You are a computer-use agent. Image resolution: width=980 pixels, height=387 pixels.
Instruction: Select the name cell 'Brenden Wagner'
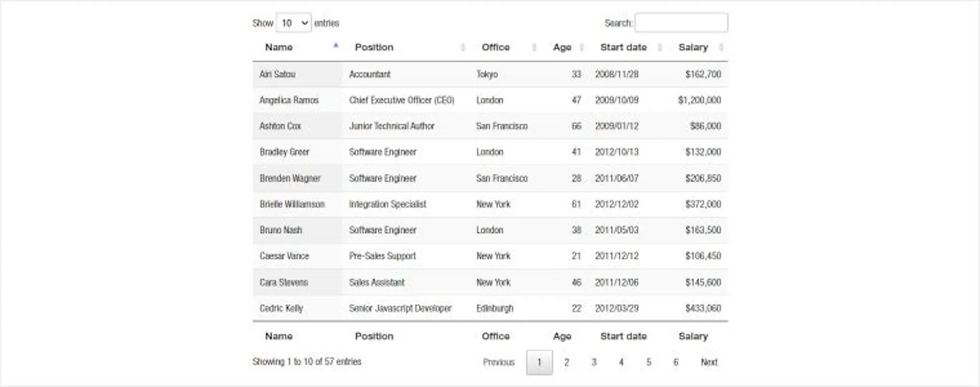[298, 178]
